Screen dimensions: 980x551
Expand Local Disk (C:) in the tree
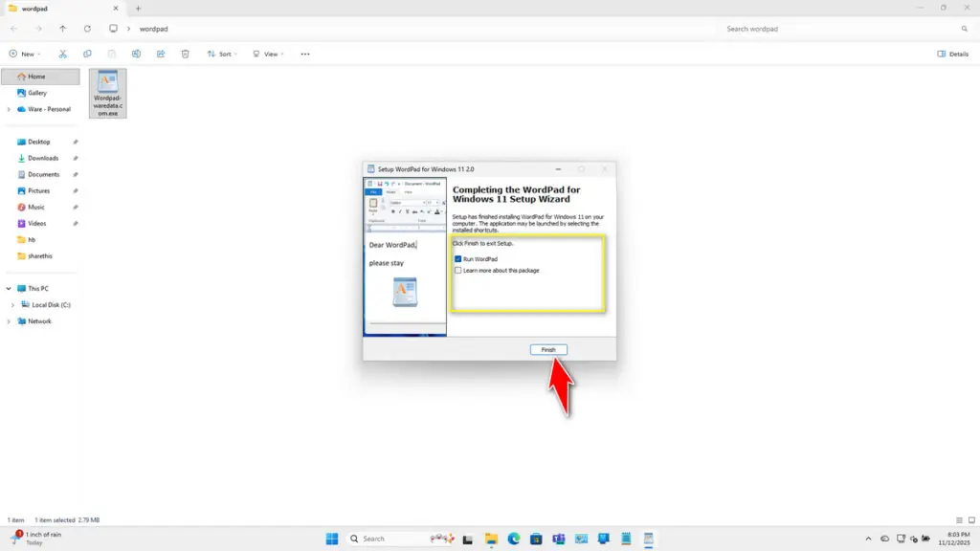click(x=13, y=304)
